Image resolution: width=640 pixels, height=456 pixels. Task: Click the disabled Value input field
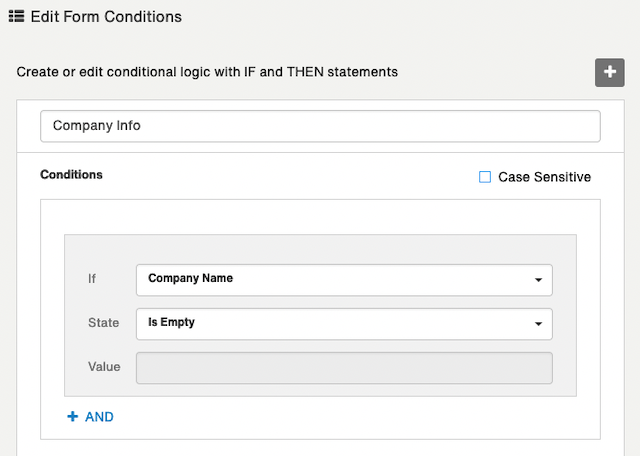point(344,368)
